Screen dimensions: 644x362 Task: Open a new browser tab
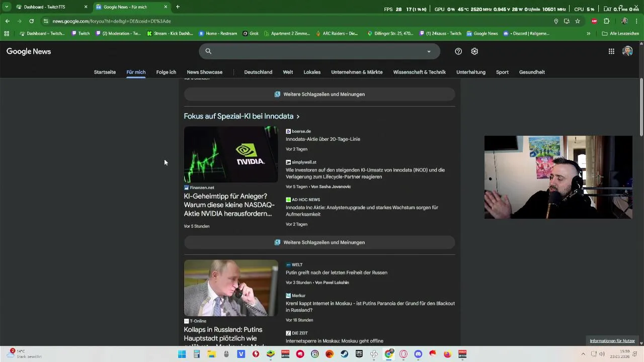178,7
